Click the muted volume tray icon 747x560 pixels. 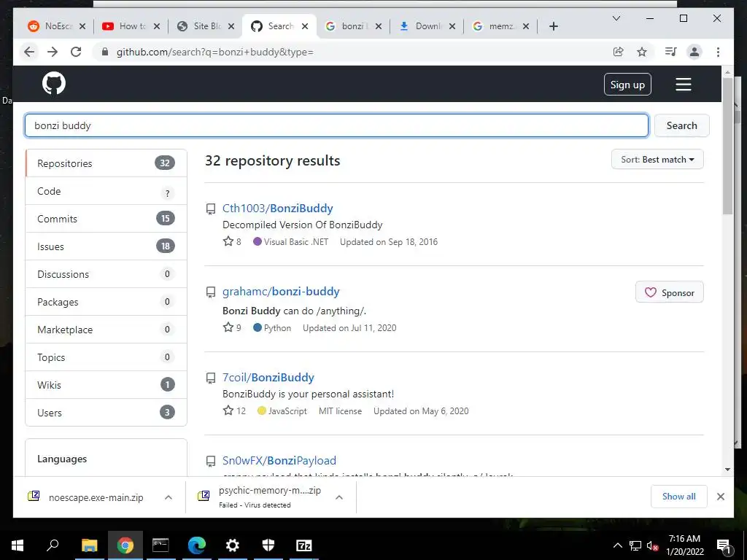click(x=651, y=546)
